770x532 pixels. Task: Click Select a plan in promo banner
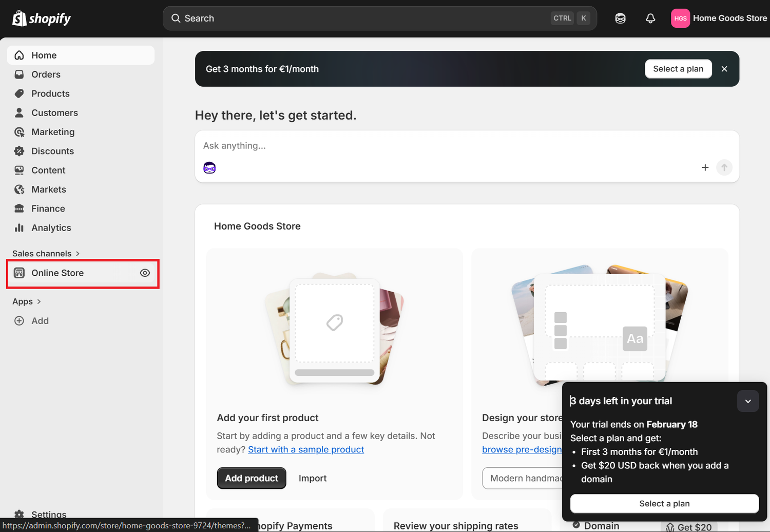(678, 69)
